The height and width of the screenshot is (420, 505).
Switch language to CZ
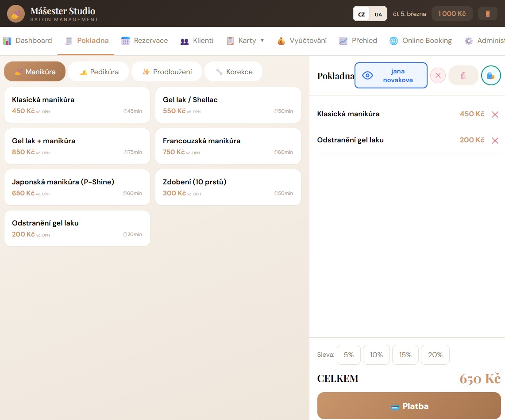[x=362, y=14]
